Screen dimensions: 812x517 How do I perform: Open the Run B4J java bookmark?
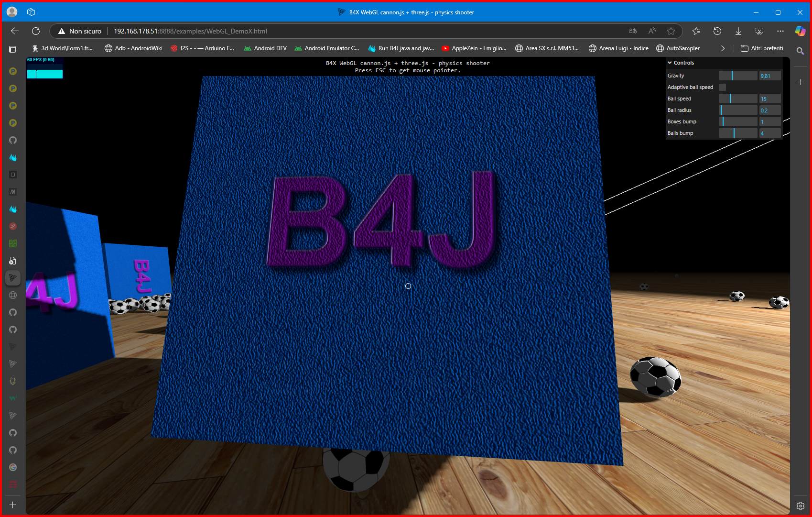pyautogui.click(x=401, y=48)
